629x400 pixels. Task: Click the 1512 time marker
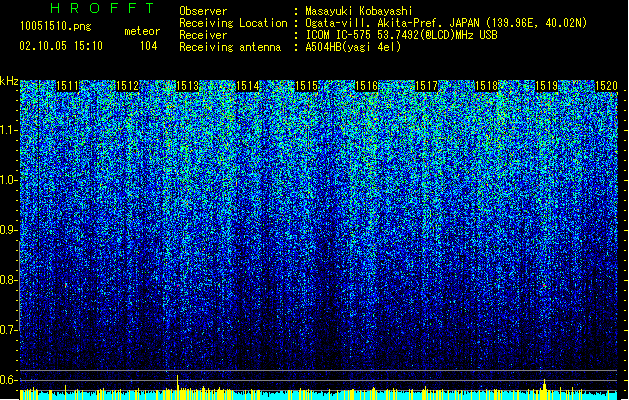(x=127, y=86)
